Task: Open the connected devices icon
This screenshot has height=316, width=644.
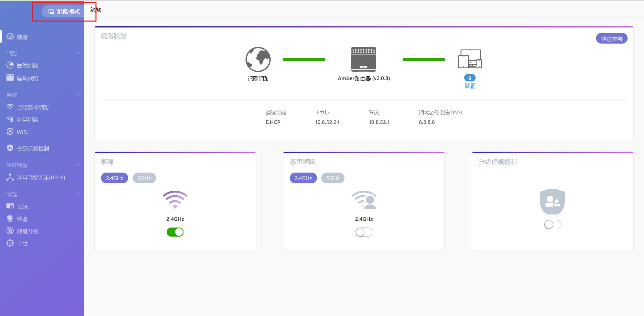Action: [x=470, y=59]
